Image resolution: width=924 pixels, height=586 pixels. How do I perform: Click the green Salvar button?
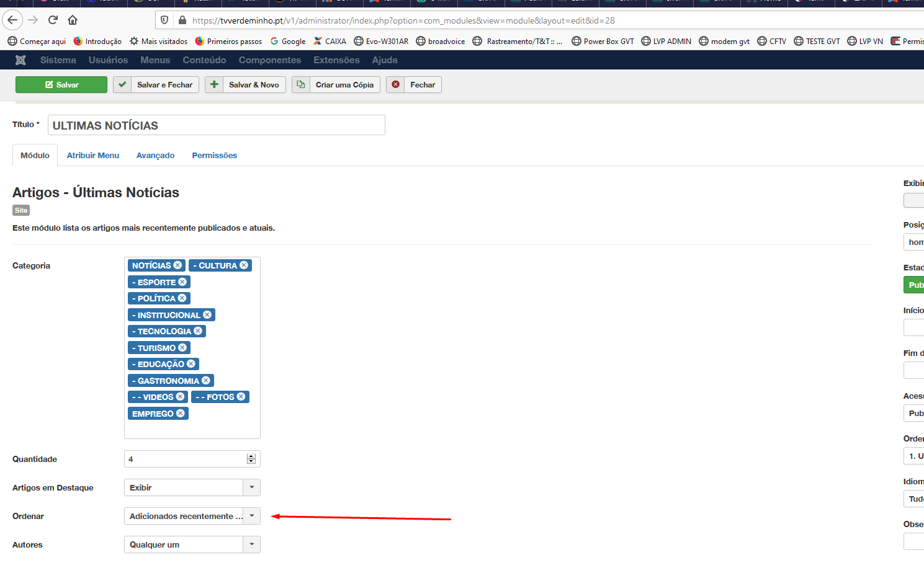coord(61,85)
